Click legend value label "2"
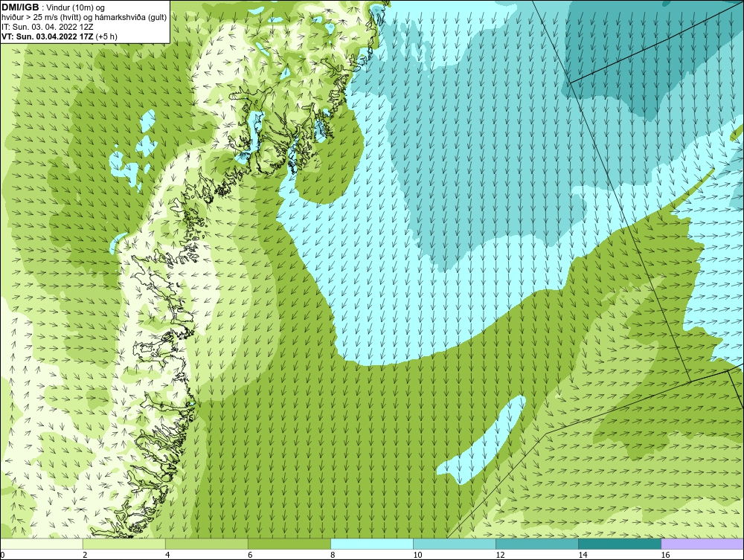This screenshot has width=744, height=560. click(x=85, y=555)
